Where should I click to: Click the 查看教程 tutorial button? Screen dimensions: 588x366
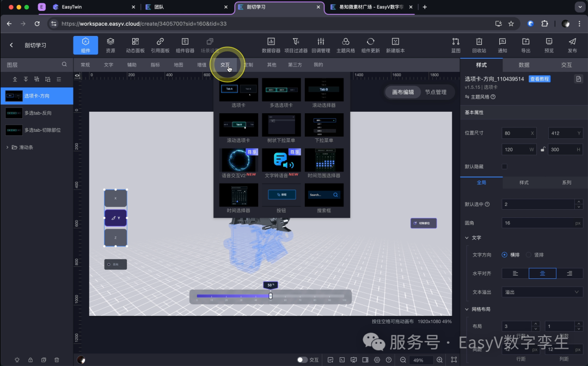click(539, 79)
